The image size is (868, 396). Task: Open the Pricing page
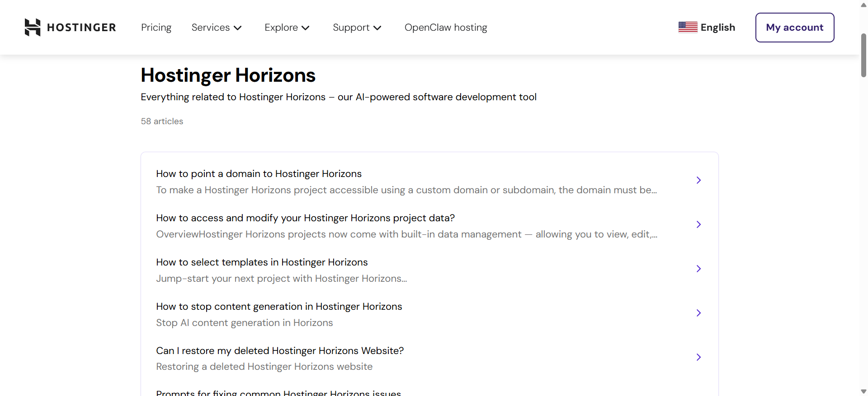click(x=156, y=28)
